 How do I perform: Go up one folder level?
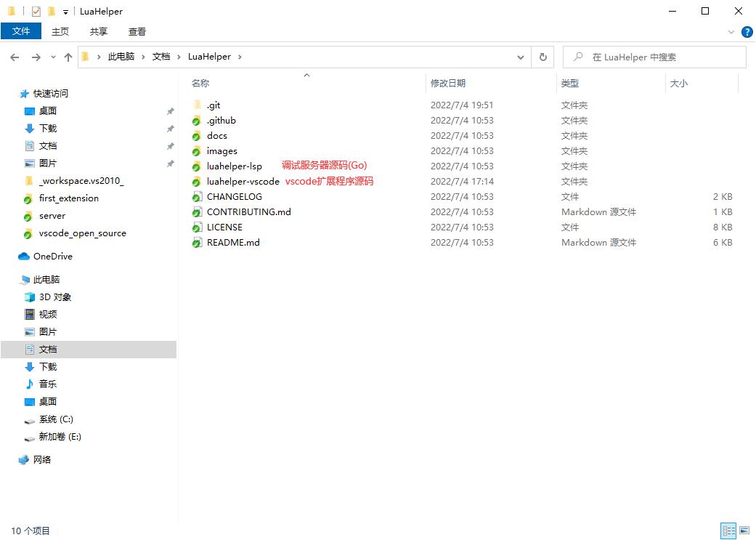[x=68, y=57]
